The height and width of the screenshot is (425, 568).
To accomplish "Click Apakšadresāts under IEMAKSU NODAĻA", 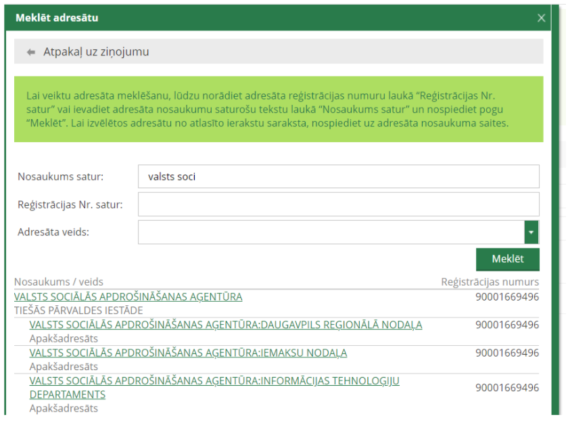I will [x=64, y=366].
